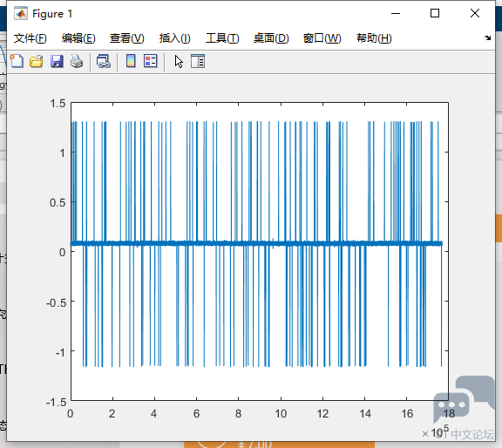The height and width of the screenshot is (448, 502).
Task: Click the y-axis label -1.5
Action: coord(57,402)
